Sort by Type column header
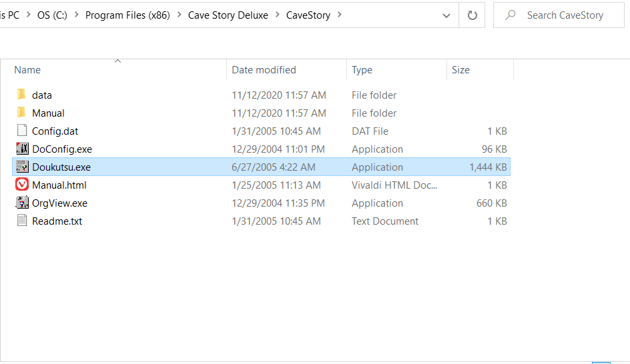Viewport: 630px width, 364px height. pos(362,70)
